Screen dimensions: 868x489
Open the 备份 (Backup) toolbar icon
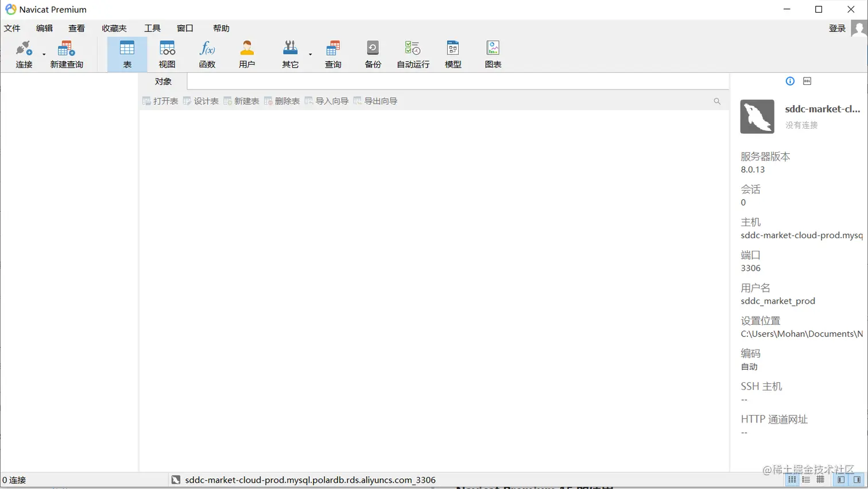coord(373,55)
